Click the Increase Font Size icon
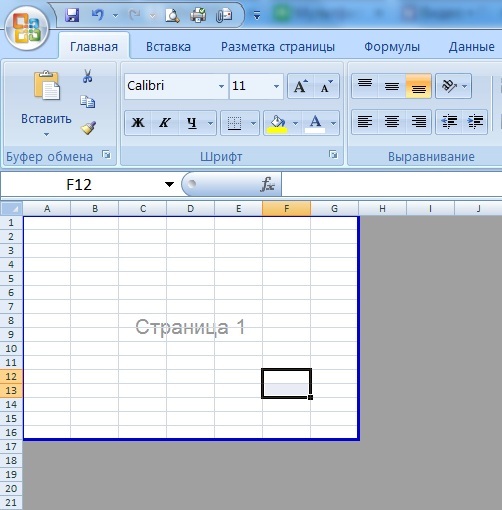502x510 pixels. [x=301, y=86]
